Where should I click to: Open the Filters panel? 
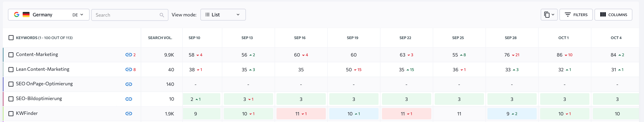[576, 15]
